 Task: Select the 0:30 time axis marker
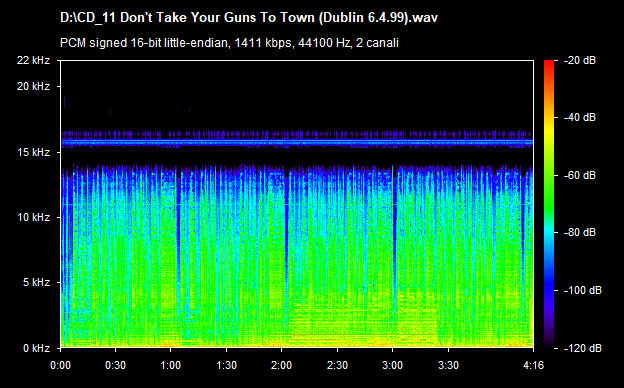(115, 365)
